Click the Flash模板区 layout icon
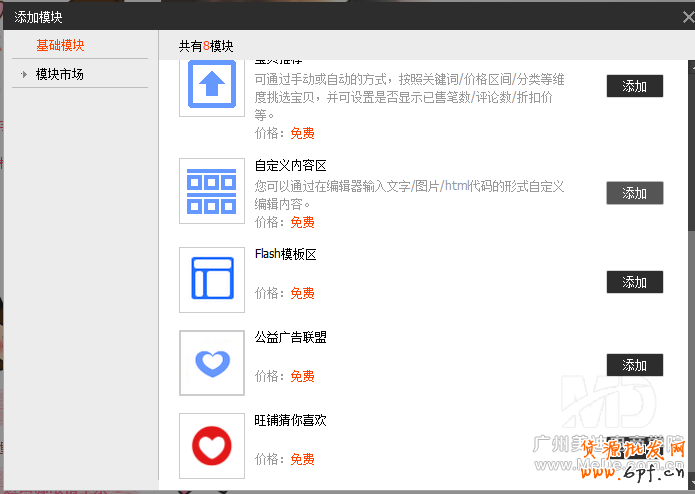 click(x=211, y=279)
